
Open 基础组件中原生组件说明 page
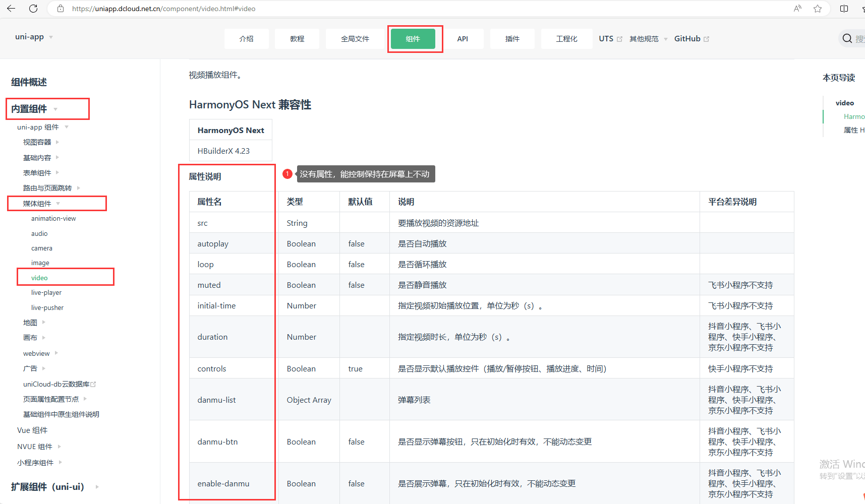61,414
